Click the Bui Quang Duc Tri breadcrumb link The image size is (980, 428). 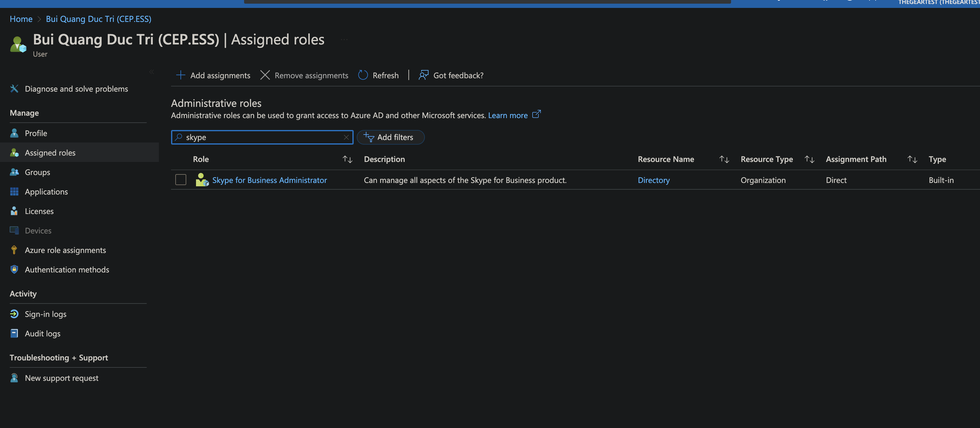click(x=99, y=19)
